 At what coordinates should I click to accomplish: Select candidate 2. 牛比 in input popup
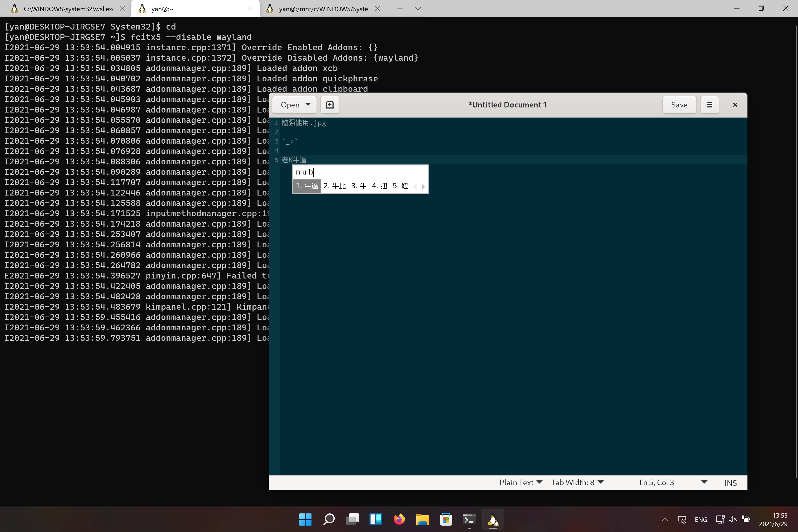[334, 186]
